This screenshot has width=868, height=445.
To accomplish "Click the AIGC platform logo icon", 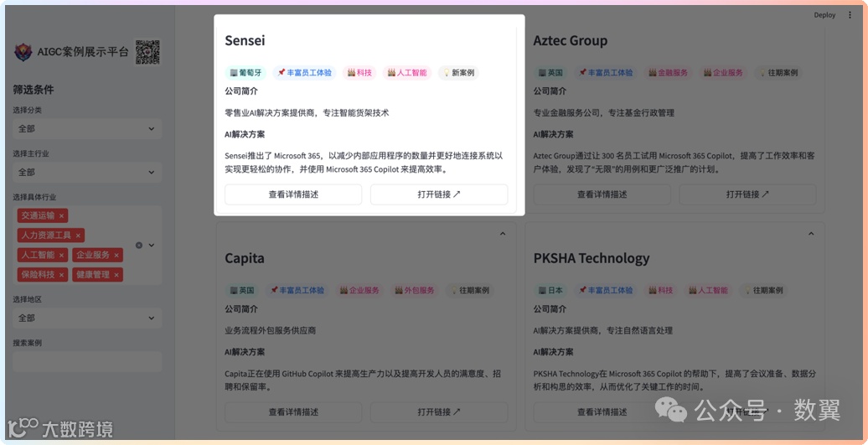I will [x=23, y=52].
